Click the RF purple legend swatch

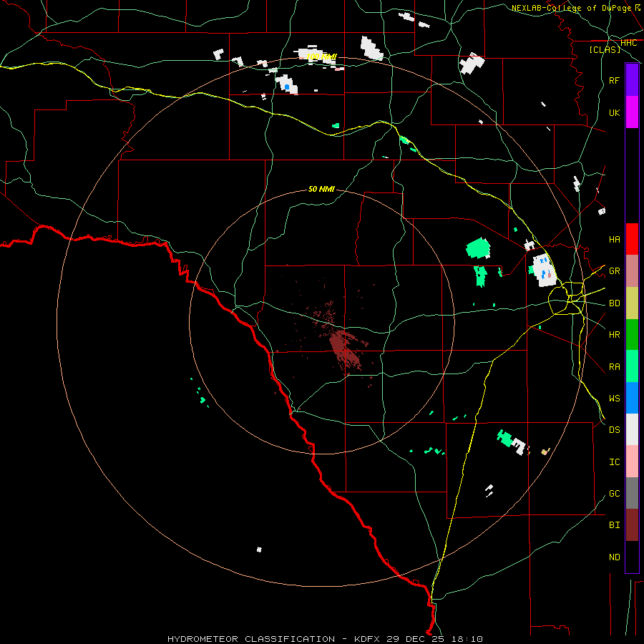coord(632,80)
